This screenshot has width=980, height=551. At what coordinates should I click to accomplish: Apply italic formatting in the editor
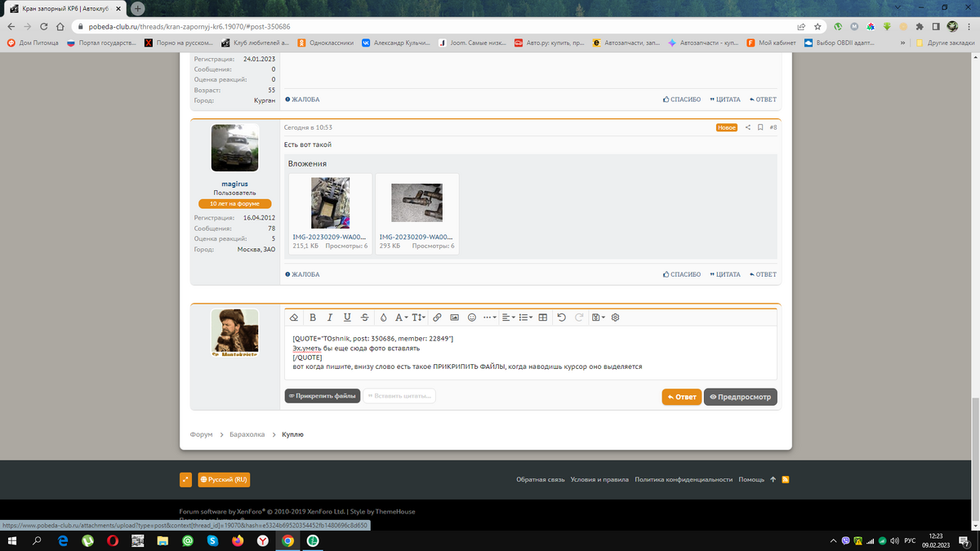pyautogui.click(x=330, y=318)
